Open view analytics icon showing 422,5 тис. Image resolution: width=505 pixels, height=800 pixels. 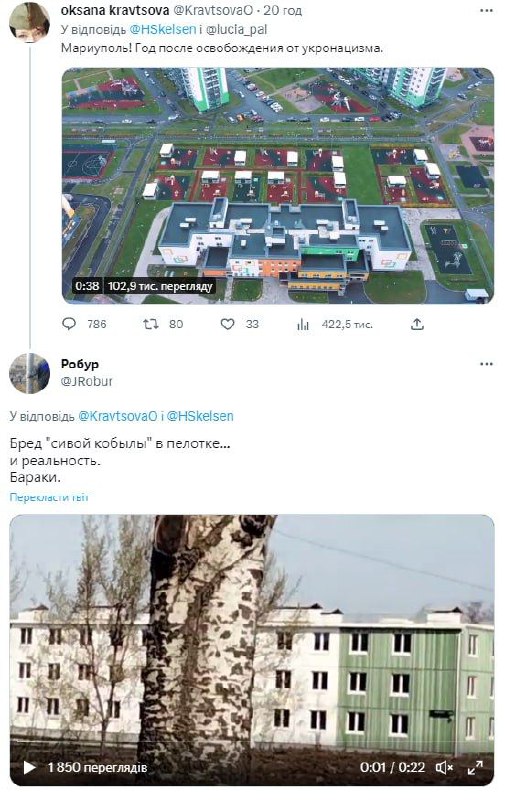tap(303, 324)
